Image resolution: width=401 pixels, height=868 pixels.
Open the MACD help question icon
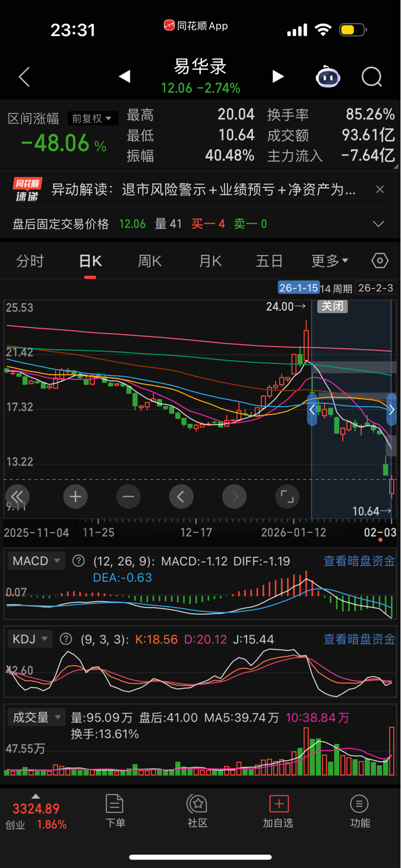pyautogui.click(x=79, y=561)
